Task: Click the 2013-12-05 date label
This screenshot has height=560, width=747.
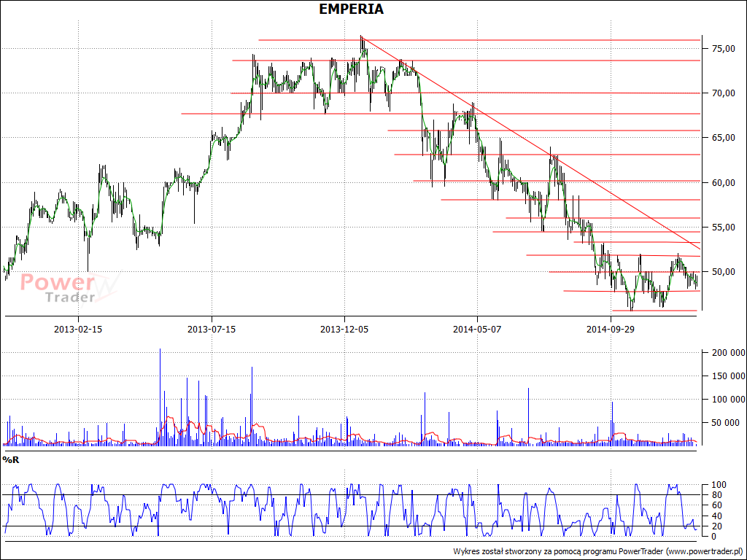Action: tap(344, 329)
